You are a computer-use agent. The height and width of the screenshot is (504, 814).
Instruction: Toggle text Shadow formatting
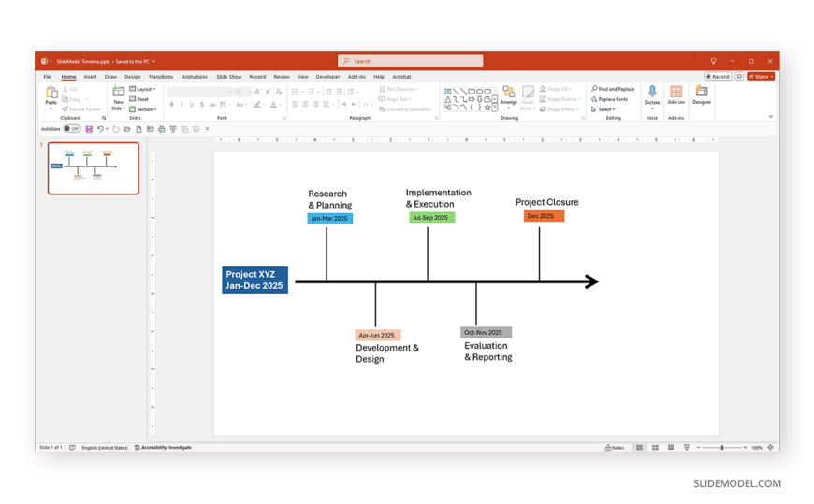(x=202, y=105)
